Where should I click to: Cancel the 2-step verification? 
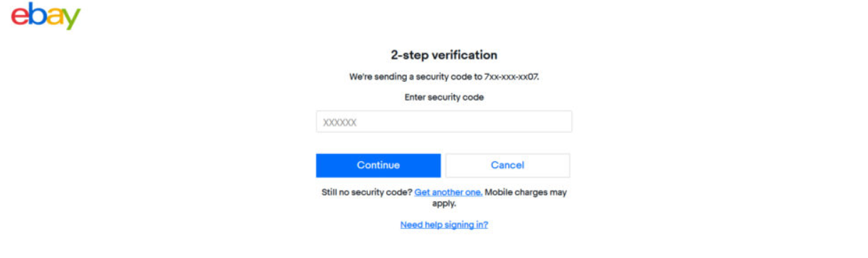(x=507, y=165)
